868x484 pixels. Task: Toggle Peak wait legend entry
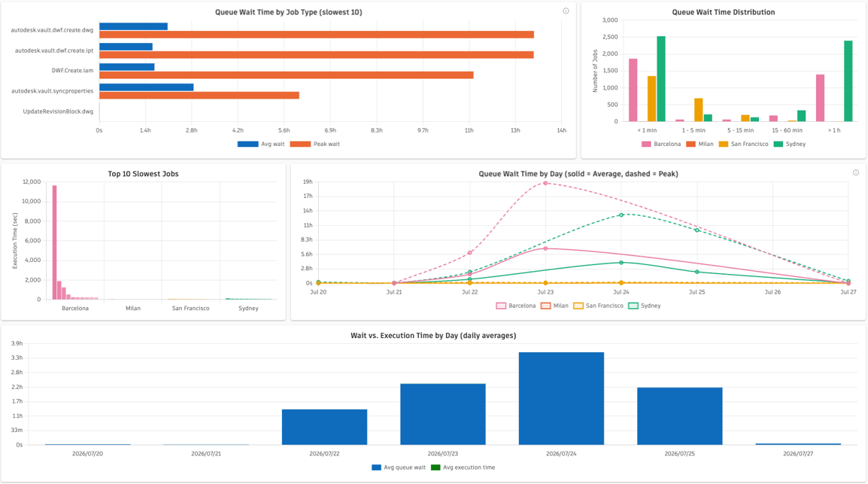(x=315, y=144)
